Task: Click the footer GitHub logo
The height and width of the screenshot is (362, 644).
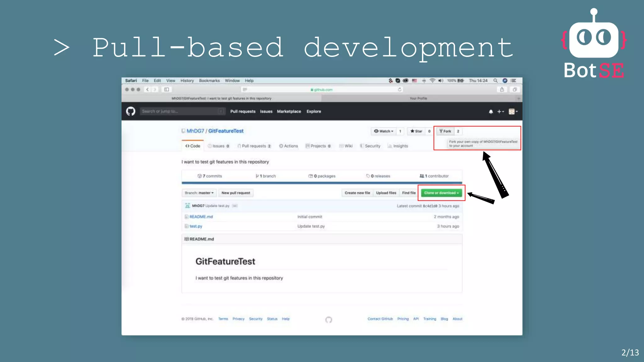Action: pyautogui.click(x=329, y=320)
